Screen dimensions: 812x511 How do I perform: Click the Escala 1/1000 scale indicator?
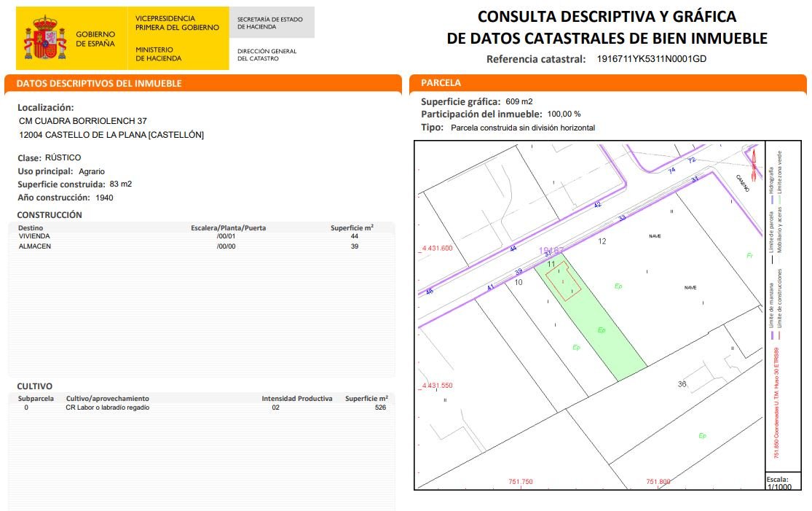tap(776, 483)
